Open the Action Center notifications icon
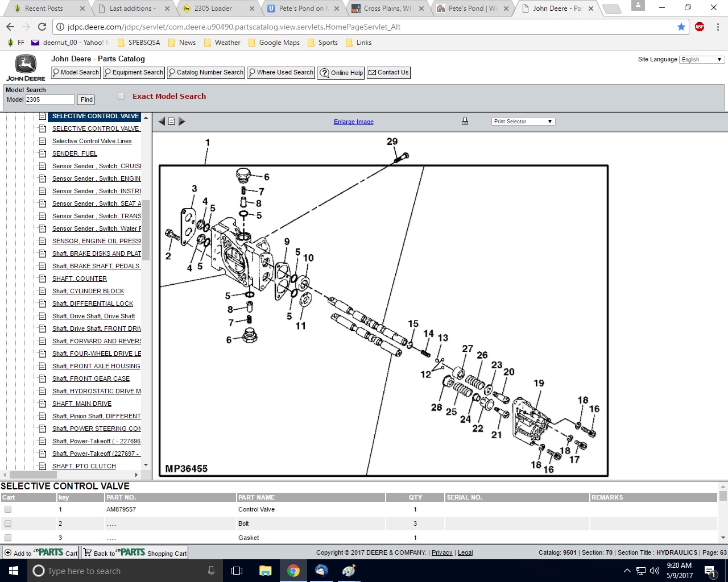The width and height of the screenshot is (728, 582). pyautogui.click(x=710, y=571)
